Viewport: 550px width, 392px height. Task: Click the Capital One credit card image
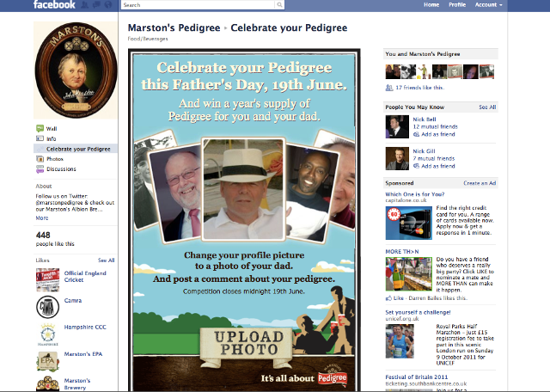[x=409, y=223]
